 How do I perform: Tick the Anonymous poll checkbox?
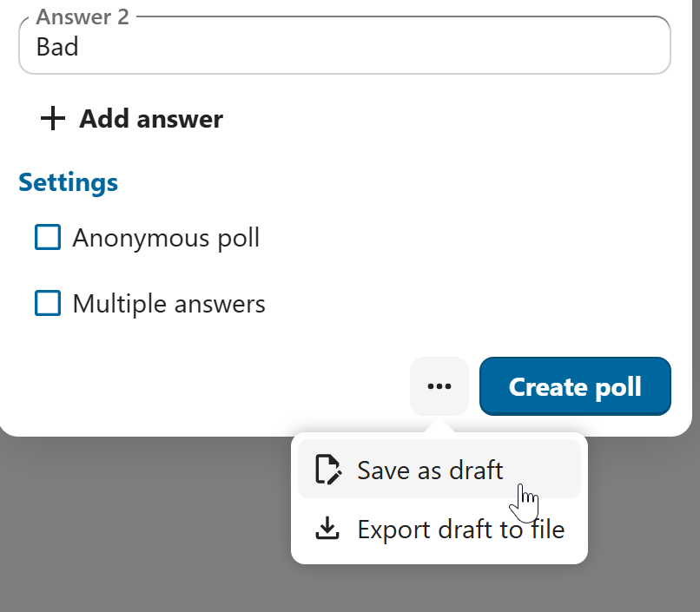tap(48, 237)
